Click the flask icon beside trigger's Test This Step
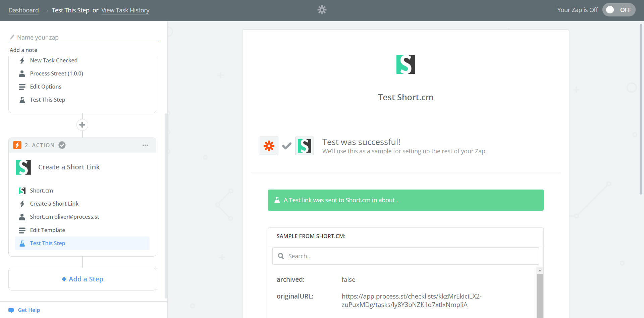Image resolution: width=644 pixels, height=318 pixels. 22,100
